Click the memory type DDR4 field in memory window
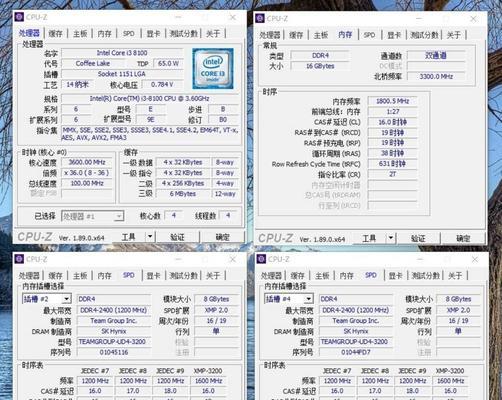Image resolution: width=502 pixels, height=400 pixels. click(320, 55)
